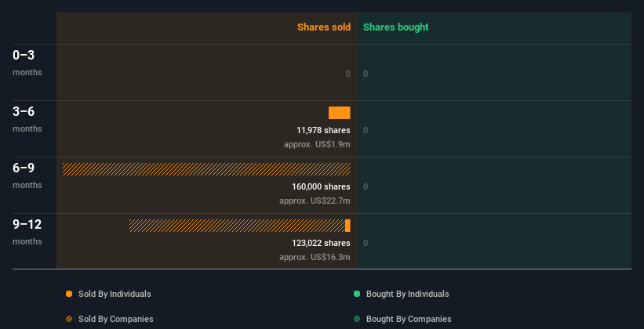This screenshot has width=644, height=329.
Task: Click the solid orange 3–6 months bar
Action: click(339, 113)
